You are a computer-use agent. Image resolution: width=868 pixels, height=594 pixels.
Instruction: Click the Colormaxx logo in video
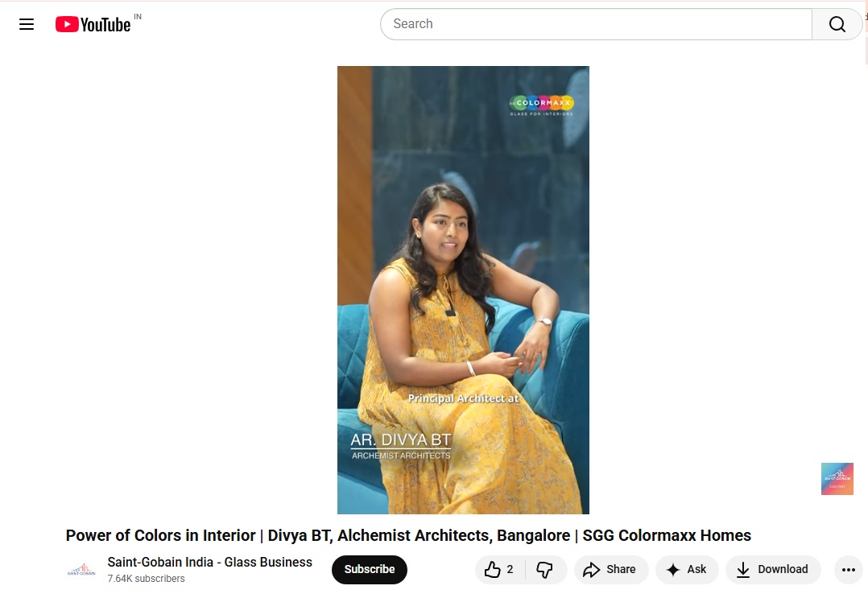(541, 105)
